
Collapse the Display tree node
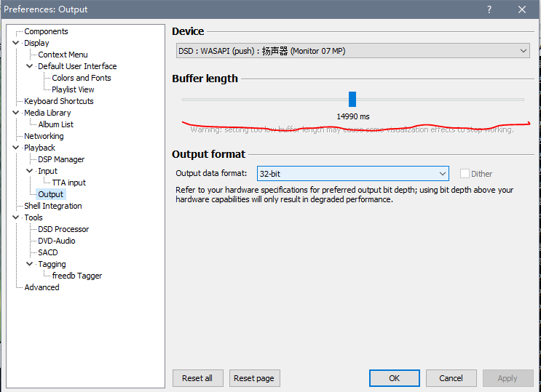(16, 43)
